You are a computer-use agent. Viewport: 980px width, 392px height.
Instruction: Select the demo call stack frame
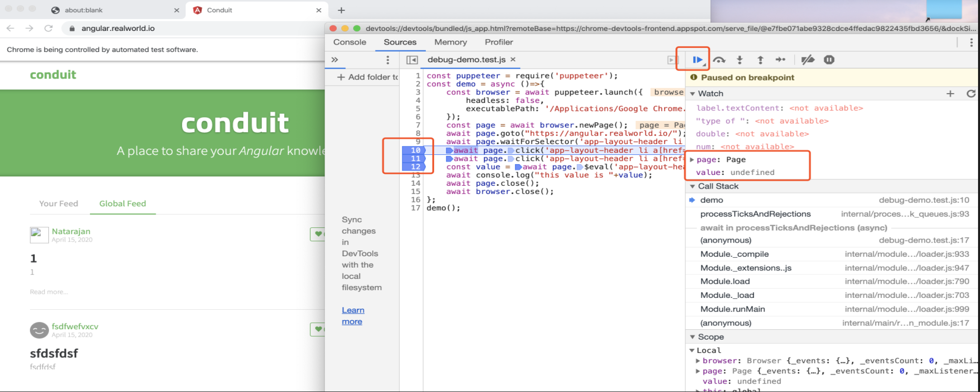click(x=832, y=200)
